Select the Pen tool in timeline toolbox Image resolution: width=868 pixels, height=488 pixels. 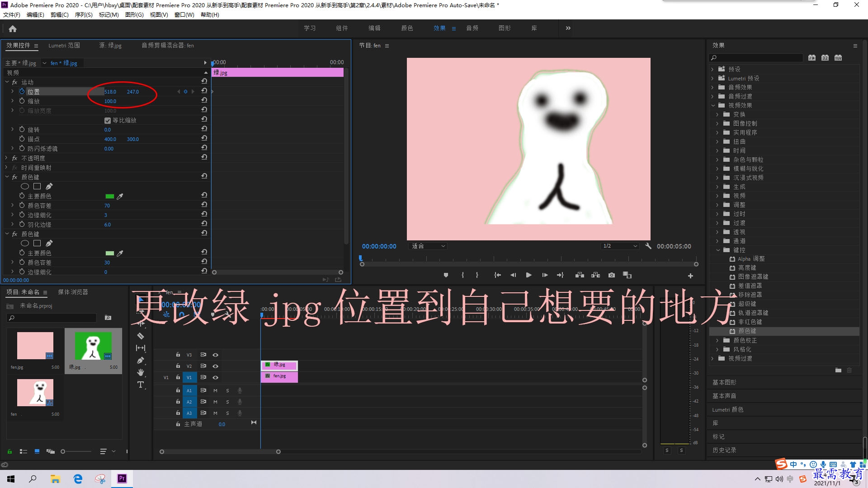141,360
